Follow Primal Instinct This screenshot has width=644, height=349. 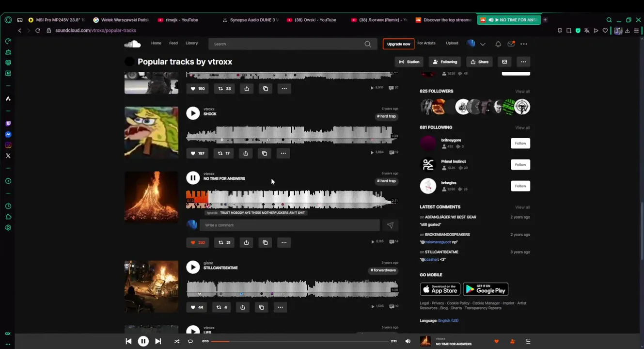(520, 165)
